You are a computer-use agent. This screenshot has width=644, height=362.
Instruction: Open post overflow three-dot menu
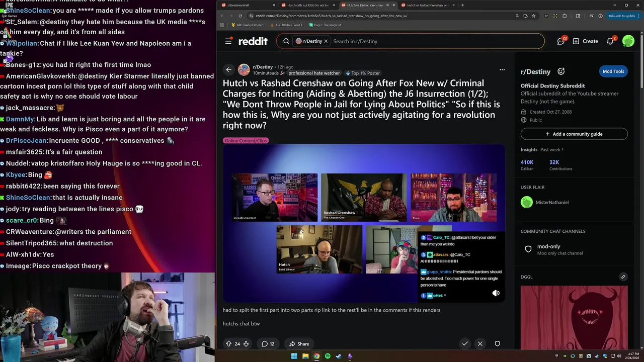pyautogui.click(x=502, y=70)
